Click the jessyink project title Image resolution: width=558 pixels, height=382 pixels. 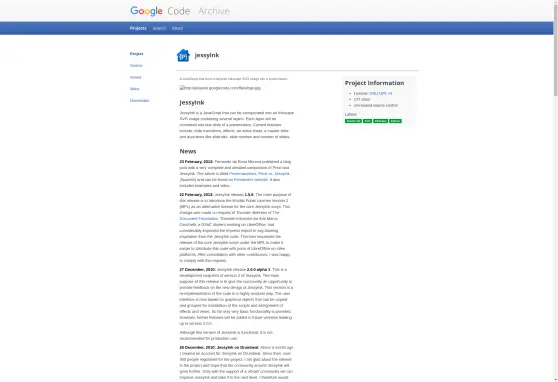click(207, 55)
